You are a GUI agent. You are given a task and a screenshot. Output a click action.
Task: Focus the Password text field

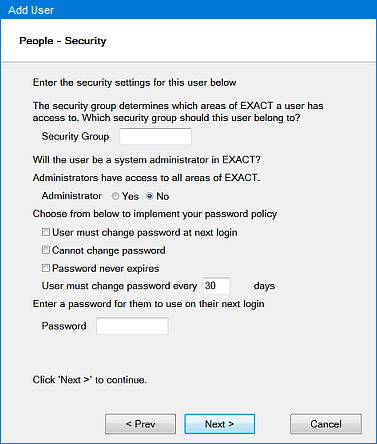click(x=132, y=326)
